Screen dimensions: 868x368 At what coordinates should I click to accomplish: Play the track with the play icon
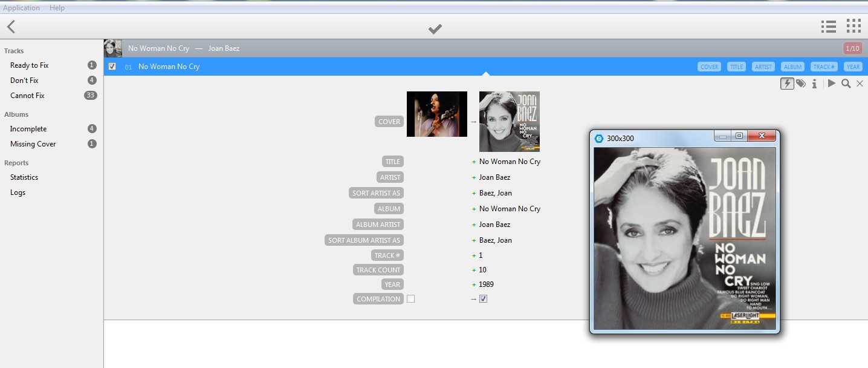coord(832,84)
